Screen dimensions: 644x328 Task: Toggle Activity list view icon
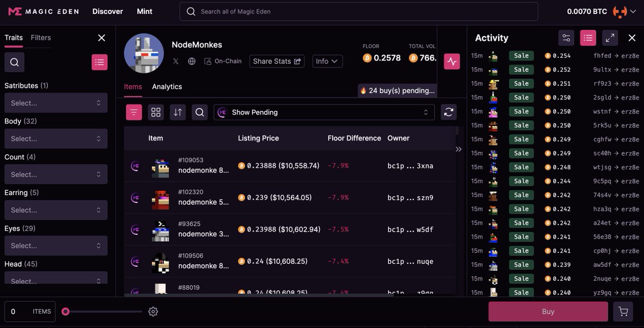coord(588,38)
